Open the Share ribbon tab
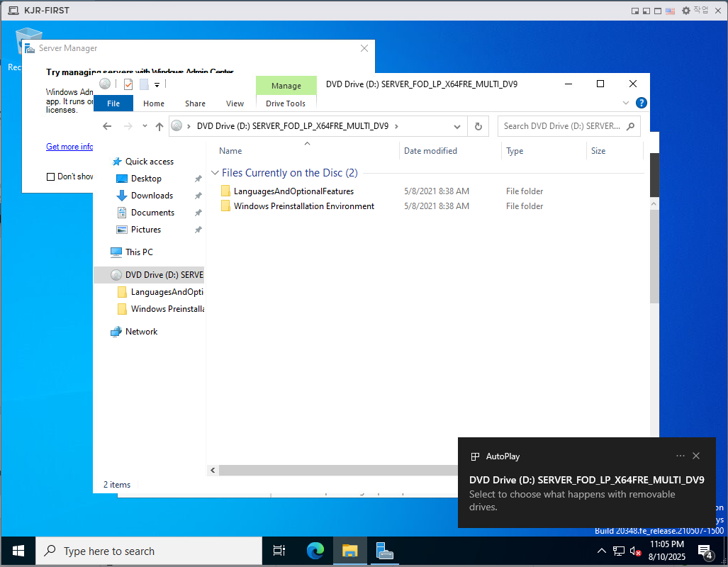This screenshot has width=728, height=567. [x=195, y=103]
